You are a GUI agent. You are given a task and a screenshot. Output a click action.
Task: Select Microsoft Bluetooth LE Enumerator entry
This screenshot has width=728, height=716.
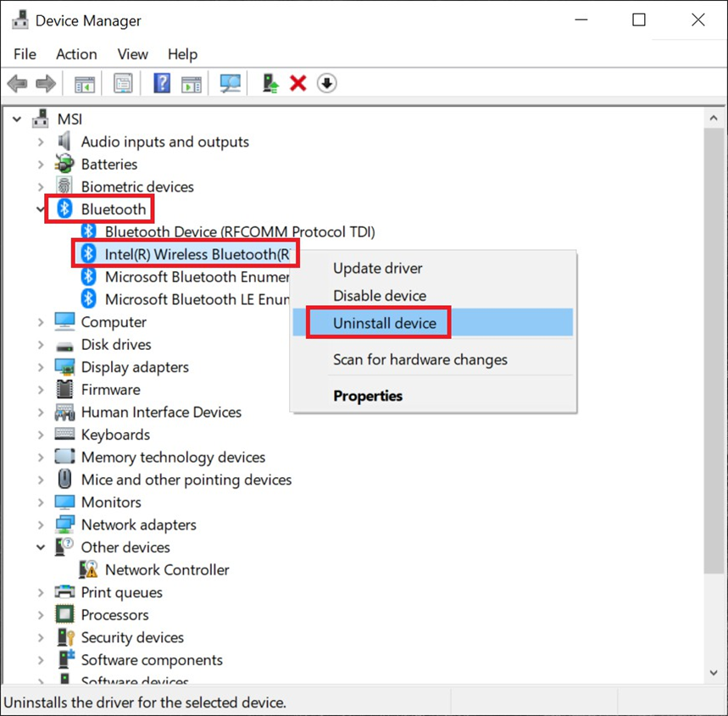(x=197, y=299)
